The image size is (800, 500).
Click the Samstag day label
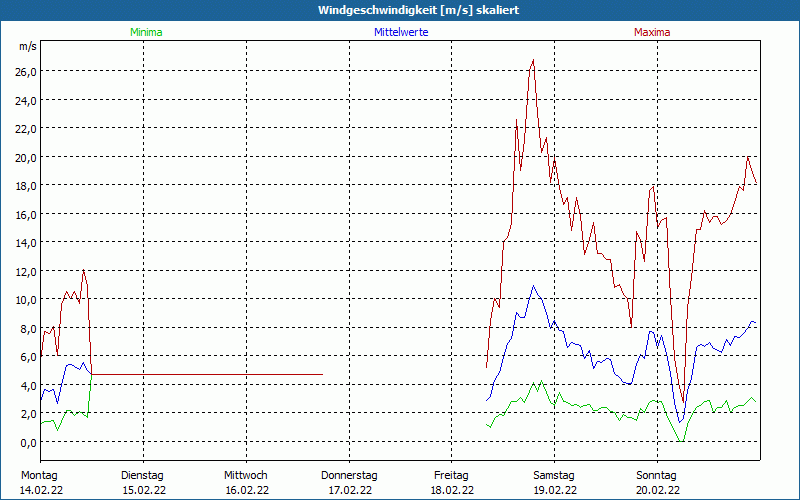pos(554,475)
